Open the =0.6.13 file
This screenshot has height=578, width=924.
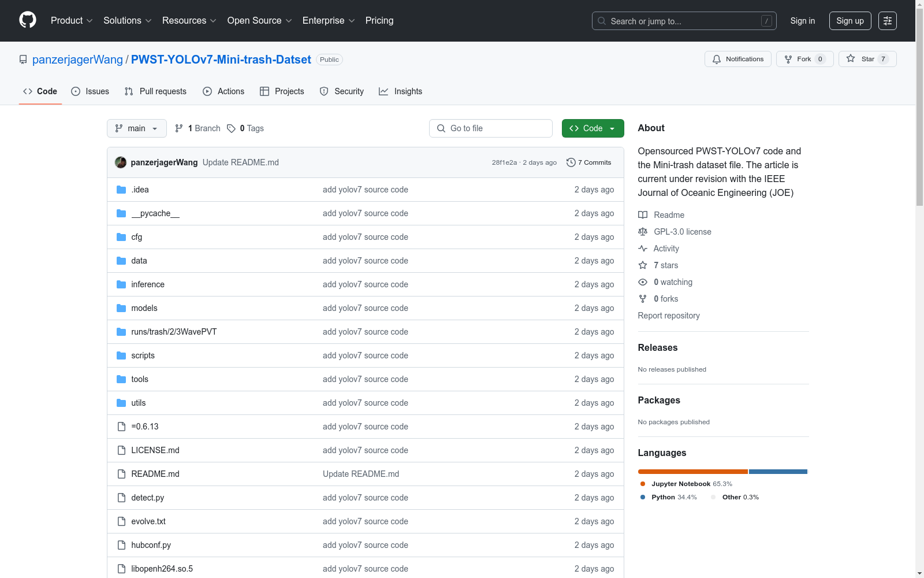(x=145, y=427)
